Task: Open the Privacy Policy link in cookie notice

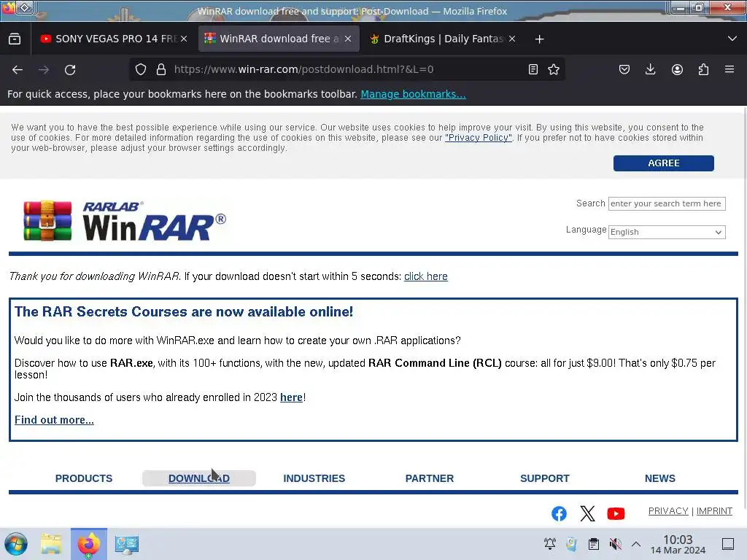Action: (x=479, y=138)
